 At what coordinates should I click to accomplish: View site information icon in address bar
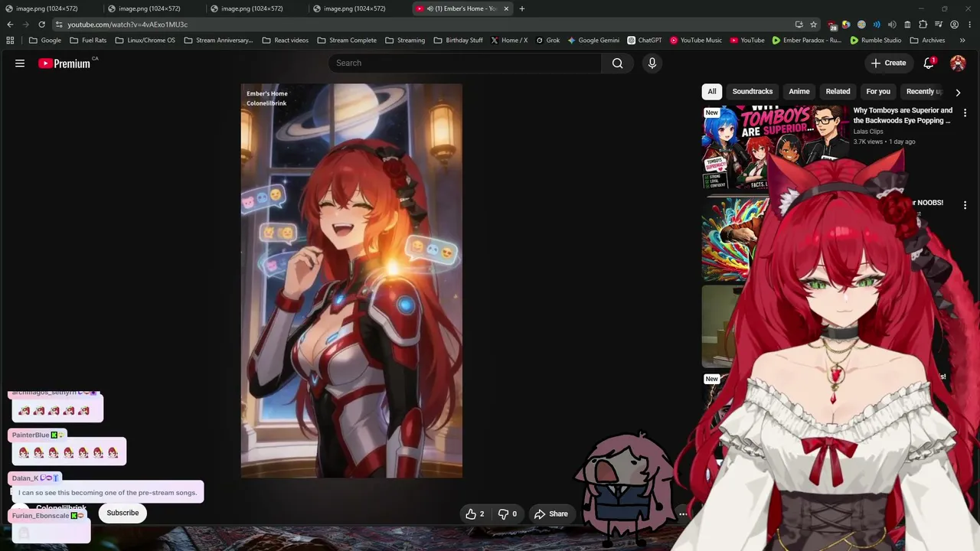[58, 24]
